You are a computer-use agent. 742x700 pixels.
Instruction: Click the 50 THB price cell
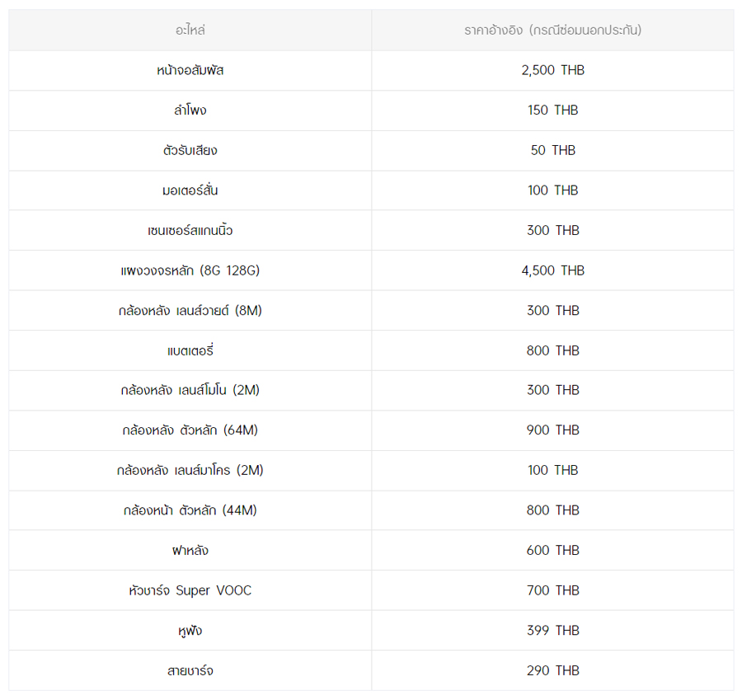[x=552, y=150]
